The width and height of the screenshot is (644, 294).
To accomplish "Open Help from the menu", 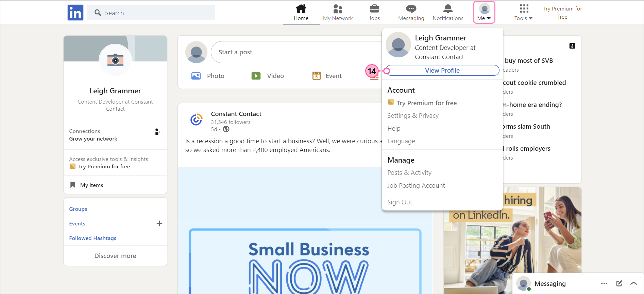I will click(x=394, y=129).
